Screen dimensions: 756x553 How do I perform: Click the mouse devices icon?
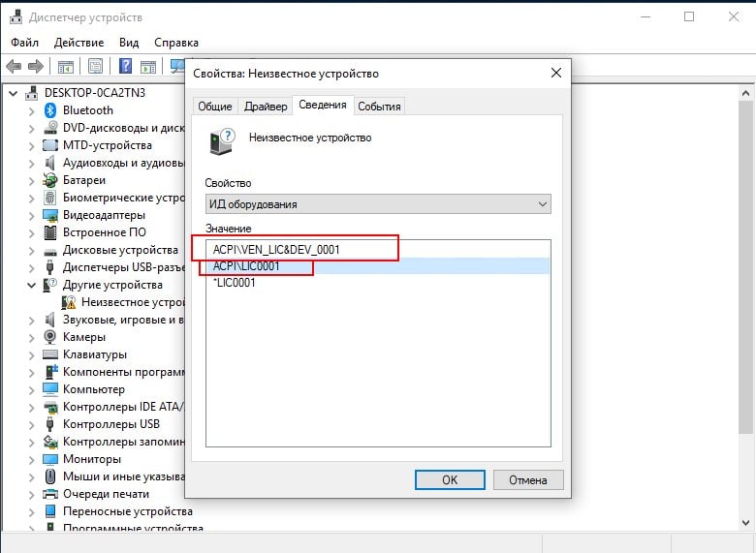[50, 476]
